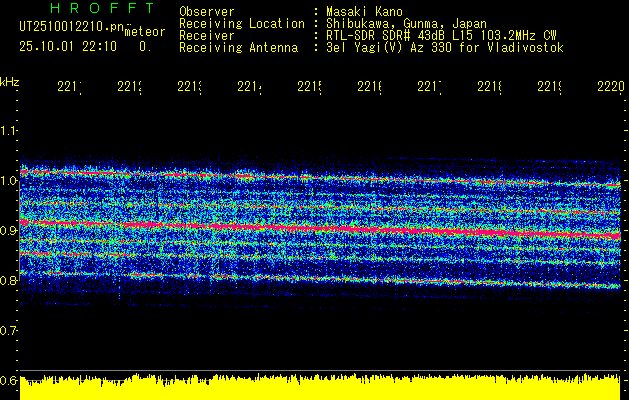629x400 pixels.
Task: Click the observer name Masaki Kano
Action: pyautogui.click(x=364, y=11)
